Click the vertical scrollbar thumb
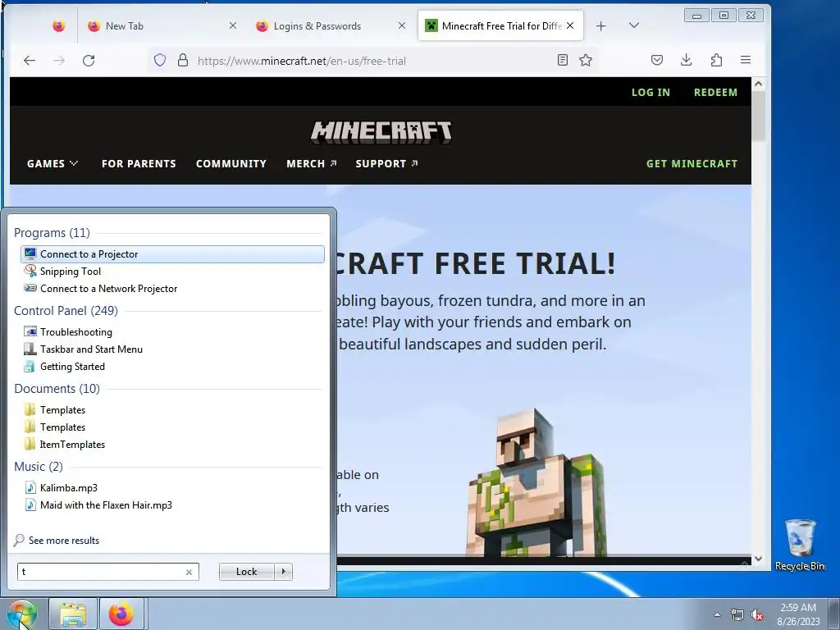 758,116
